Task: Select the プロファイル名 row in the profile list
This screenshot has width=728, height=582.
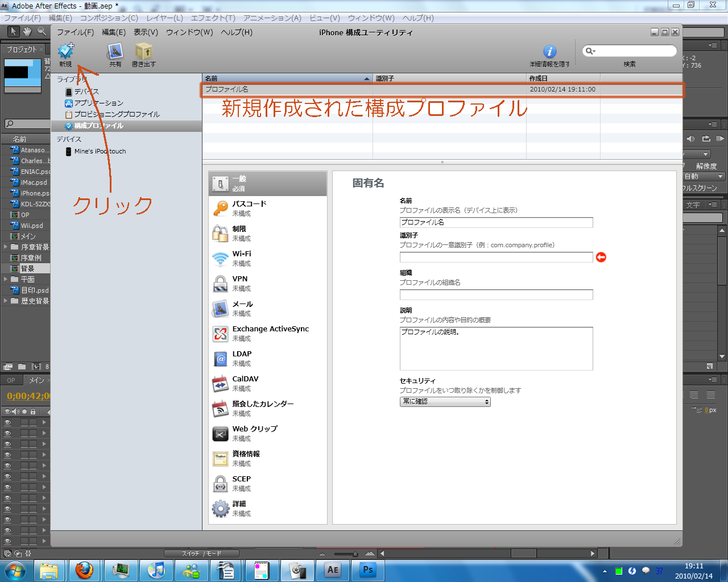Action: tap(442, 89)
